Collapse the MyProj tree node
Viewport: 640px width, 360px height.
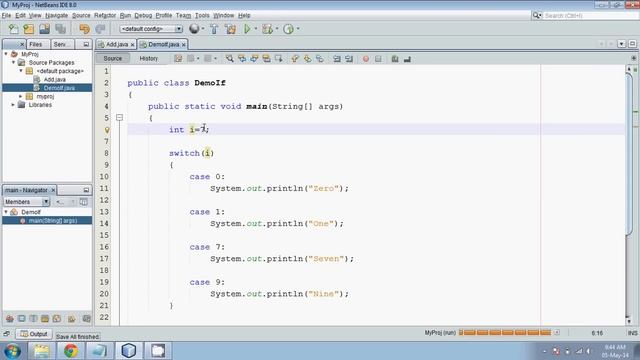[6, 54]
